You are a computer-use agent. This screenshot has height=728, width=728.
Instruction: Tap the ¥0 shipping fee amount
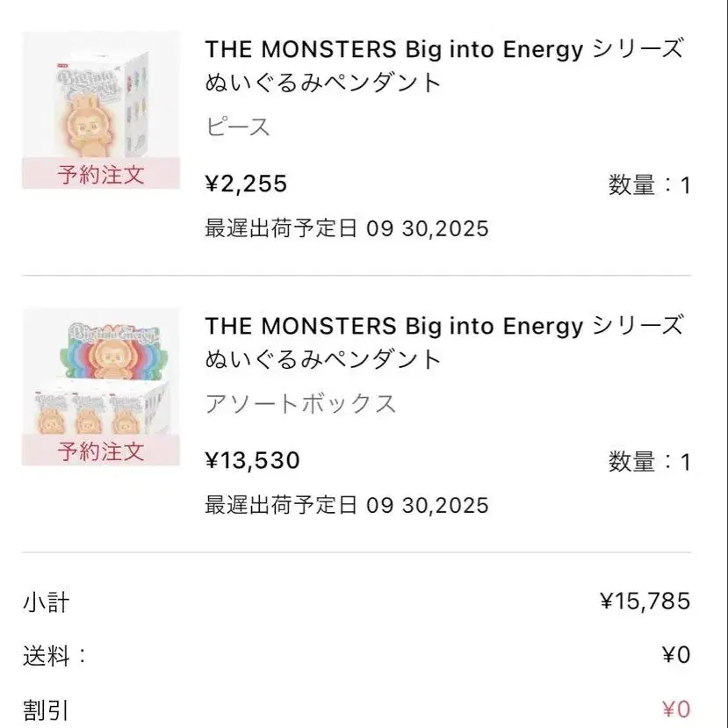click(676, 655)
